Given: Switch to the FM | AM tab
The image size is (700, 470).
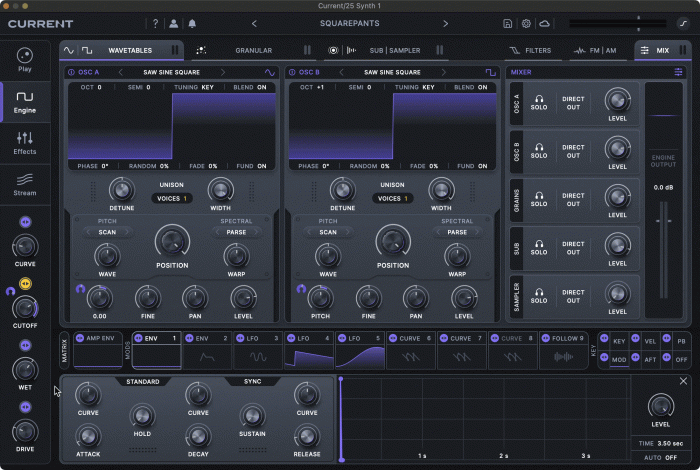Looking at the screenshot, I should click(595, 50).
